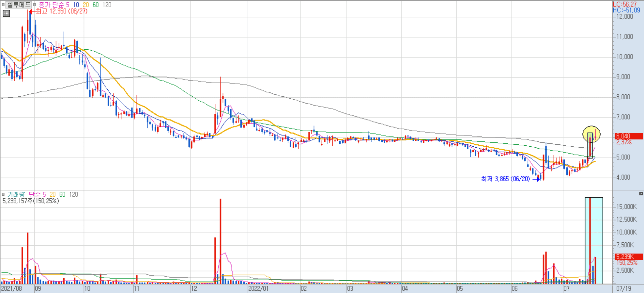644x293 pixels.
Task: Click the LC:56,27 value
Action: tap(625, 4)
